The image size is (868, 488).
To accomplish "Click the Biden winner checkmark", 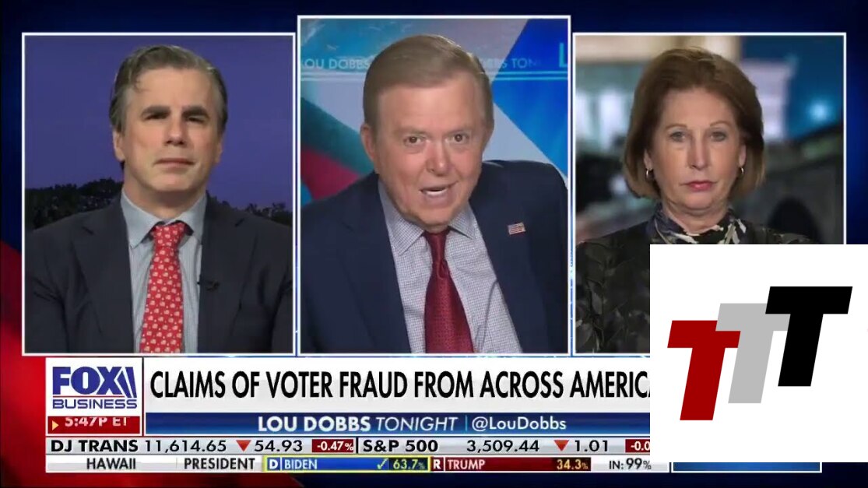I will (x=381, y=464).
